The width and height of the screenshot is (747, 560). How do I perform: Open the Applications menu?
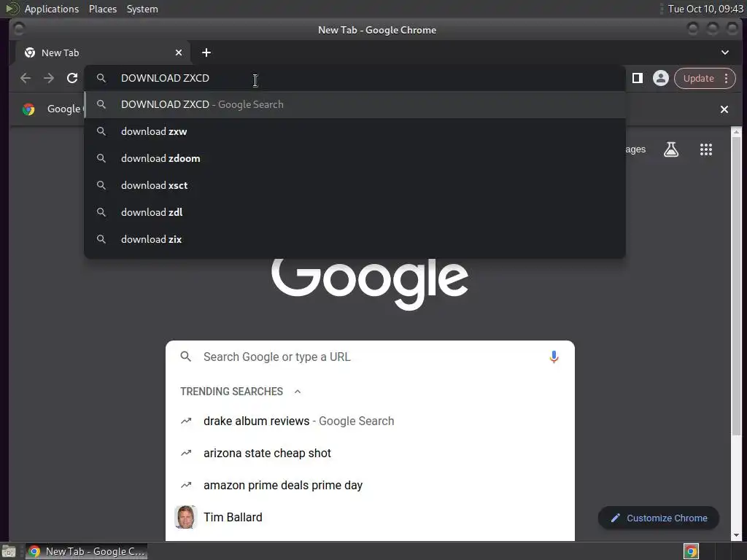52,9
